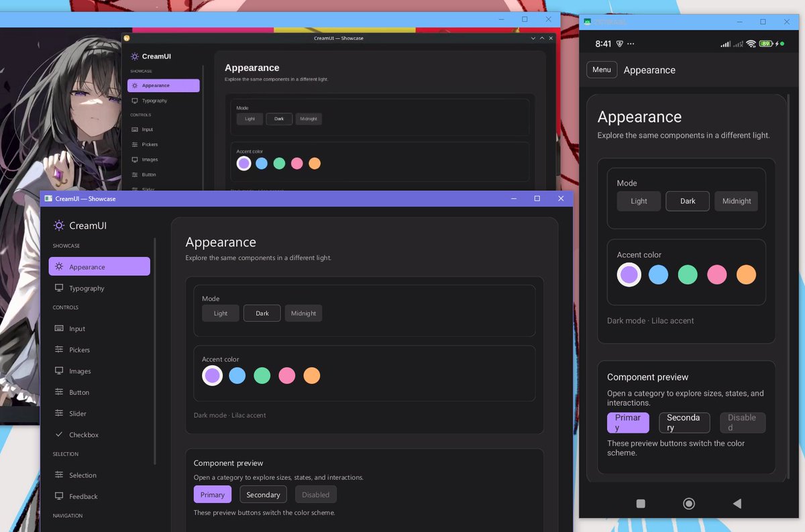Click the Pickers sliders icon in front window sidebar
The width and height of the screenshot is (805, 532).
pos(59,350)
